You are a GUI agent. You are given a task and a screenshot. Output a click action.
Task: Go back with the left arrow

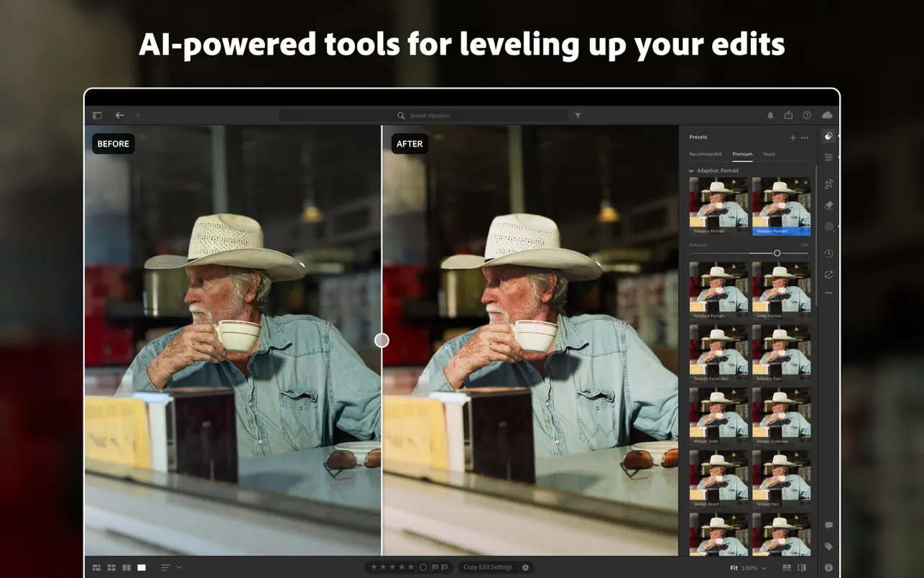click(x=119, y=115)
